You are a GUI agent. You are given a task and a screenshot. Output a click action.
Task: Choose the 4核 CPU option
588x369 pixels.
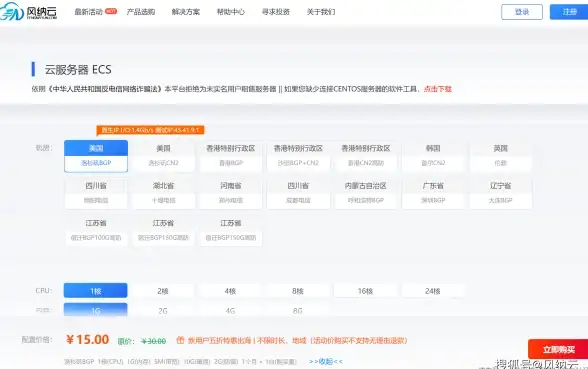(x=230, y=291)
